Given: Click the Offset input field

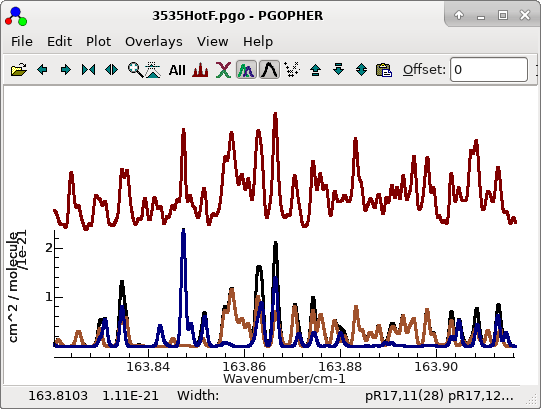Looking at the screenshot, I should (x=489, y=70).
